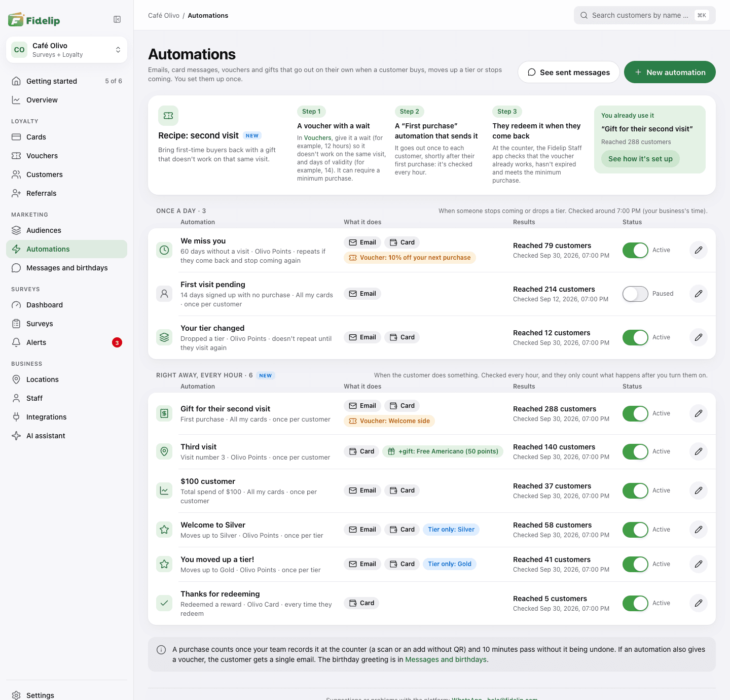Image resolution: width=730 pixels, height=700 pixels.
Task: Open Vouchers in the sidebar
Action: (x=66, y=156)
